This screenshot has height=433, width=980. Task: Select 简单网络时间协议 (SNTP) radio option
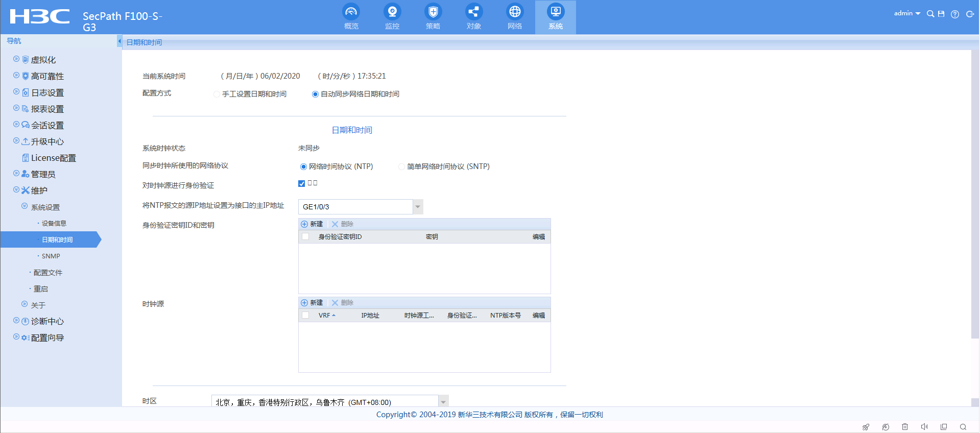[402, 167]
